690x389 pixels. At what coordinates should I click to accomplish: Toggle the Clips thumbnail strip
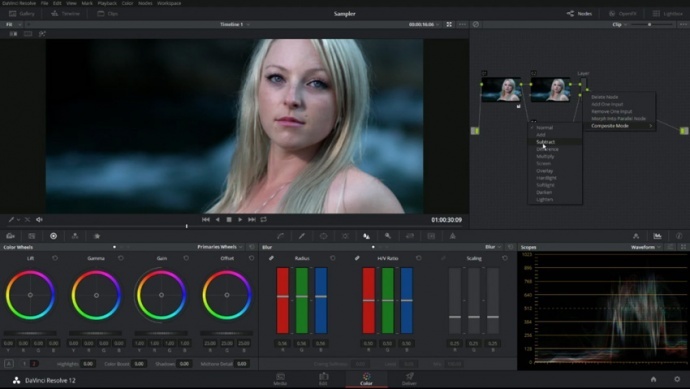tap(108, 13)
